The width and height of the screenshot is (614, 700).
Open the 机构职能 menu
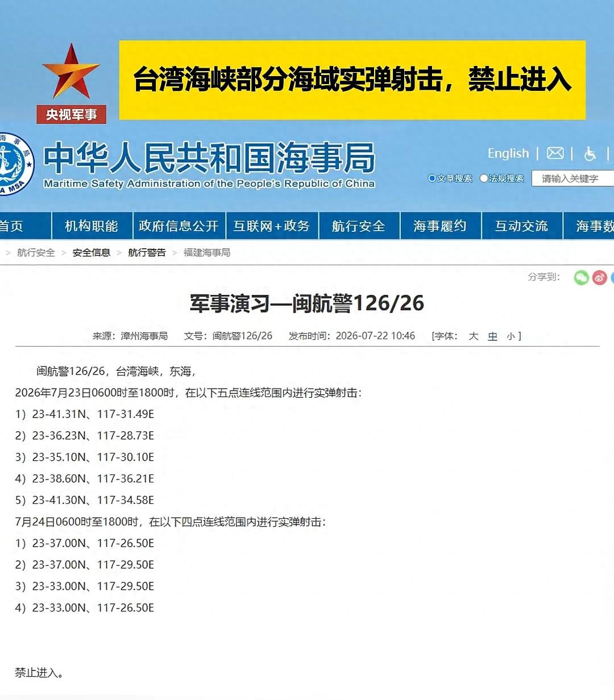coord(92,226)
